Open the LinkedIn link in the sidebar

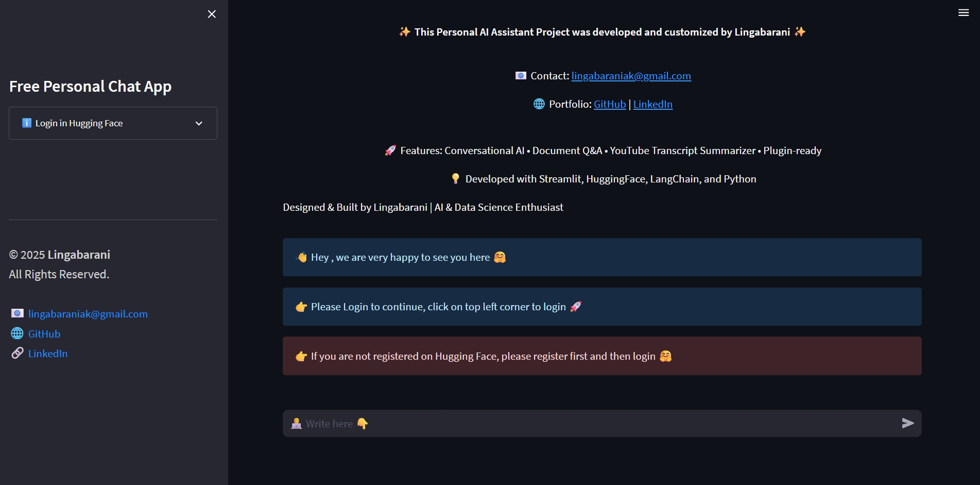pyautogui.click(x=48, y=354)
